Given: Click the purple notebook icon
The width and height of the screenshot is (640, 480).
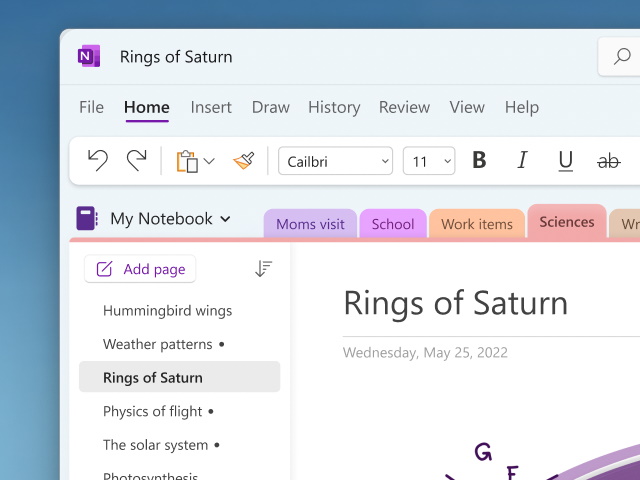Looking at the screenshot, I should point(87,218).
